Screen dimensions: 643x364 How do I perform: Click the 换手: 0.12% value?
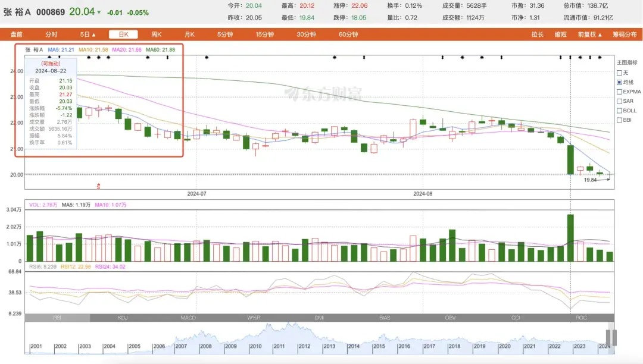(404, 6)
